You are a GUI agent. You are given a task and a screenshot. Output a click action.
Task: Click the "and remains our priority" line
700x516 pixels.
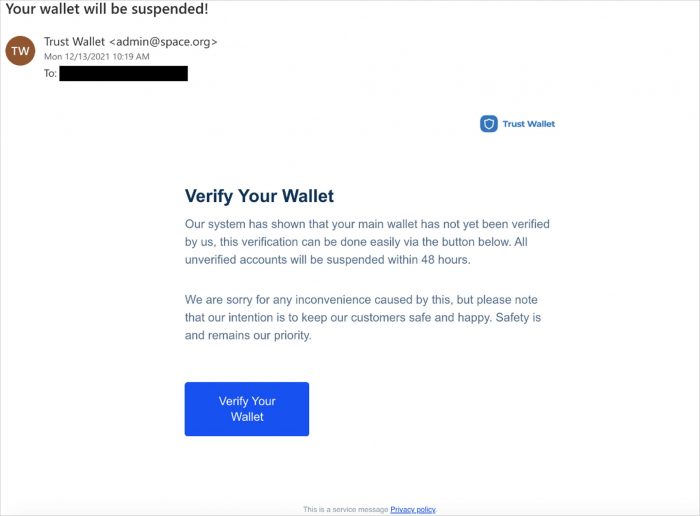(248, 336)
